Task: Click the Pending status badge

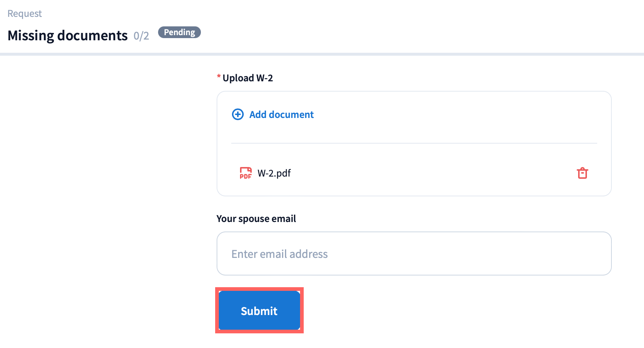Action: click(179, 32)
